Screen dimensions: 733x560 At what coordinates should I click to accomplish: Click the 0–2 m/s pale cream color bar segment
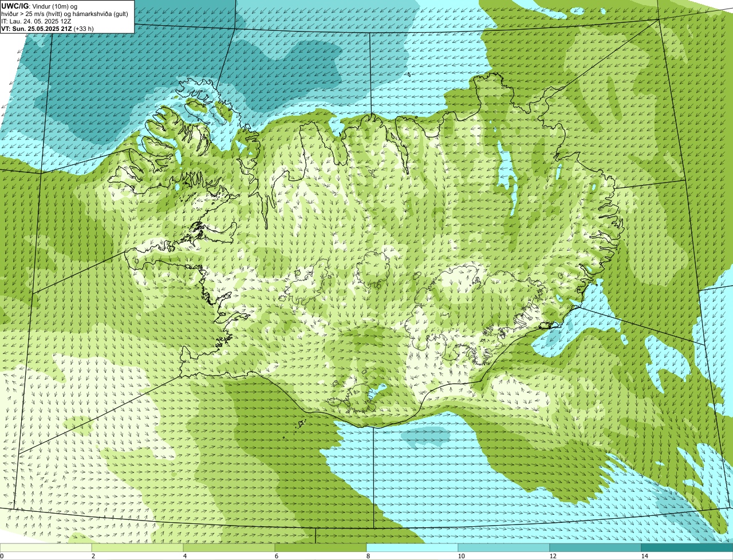coord(46,547)
